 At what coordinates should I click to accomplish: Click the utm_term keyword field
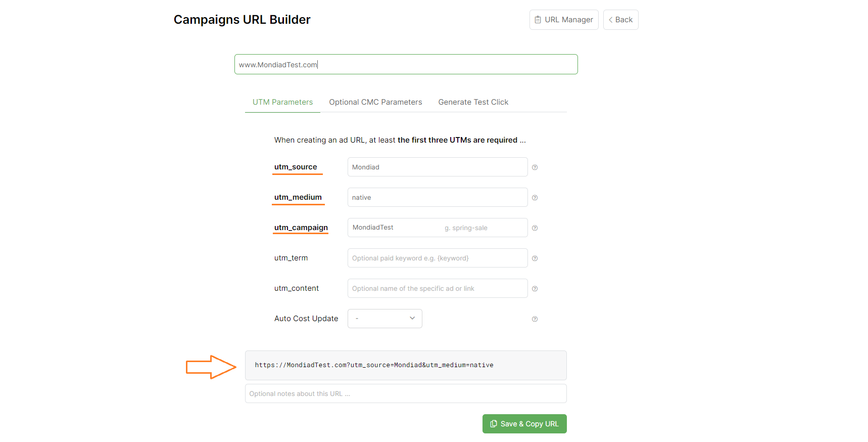pyautogui.click(x=437, y=258)
